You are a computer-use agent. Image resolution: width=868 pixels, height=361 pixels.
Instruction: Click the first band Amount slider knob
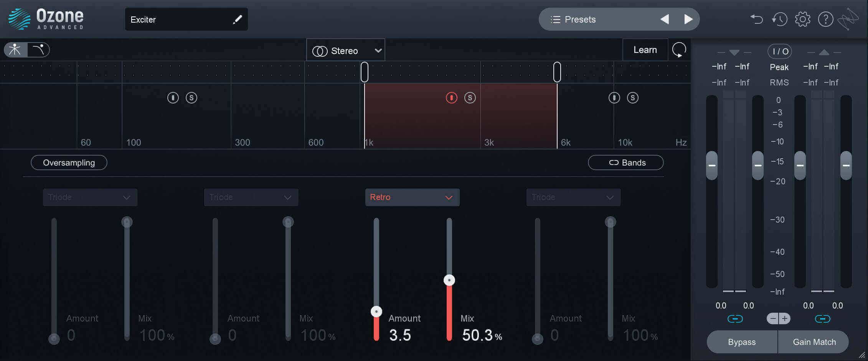point(54,339)
